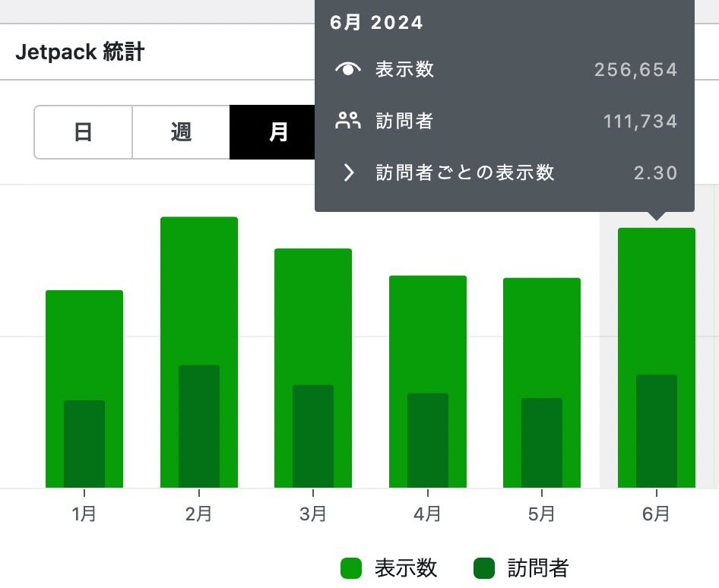Select the 日 (day) period tab
719x588 pixels.
pyautogui.click(x=83, y=132)
